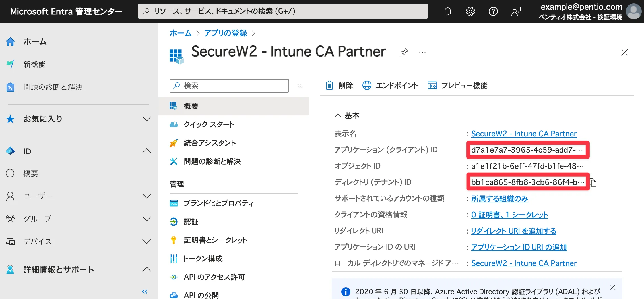Close the SecureW2 app blade
This screenshot has width=644, height=299.
click(x=624, y=52)
